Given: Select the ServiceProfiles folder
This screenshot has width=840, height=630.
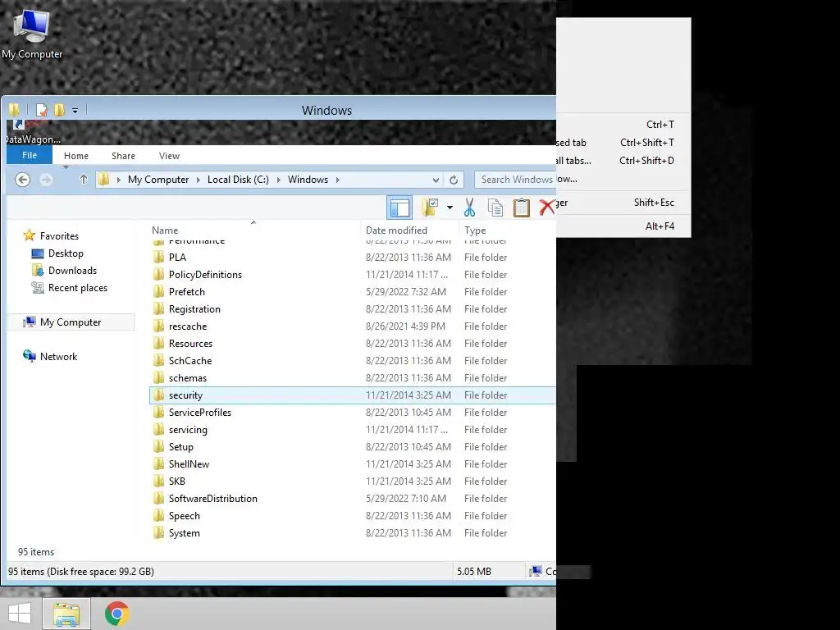Looking at the screenshot, I should click(x=200, y=413).
